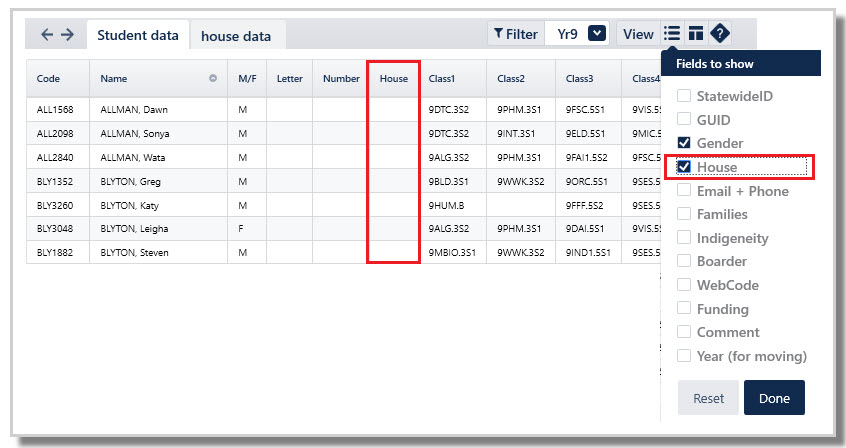The width and height of the screenshot is (846, 448).
Task: Switch to the house data tab
Action: [236, 36]
